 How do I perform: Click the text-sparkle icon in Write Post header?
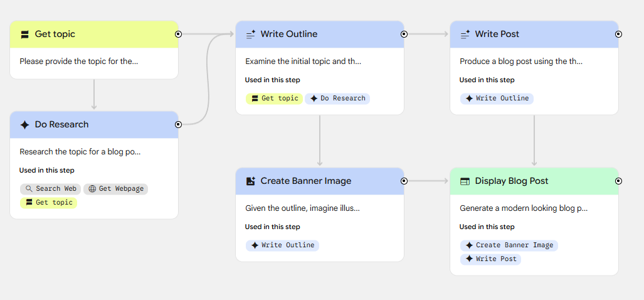(x=465, y=35)
